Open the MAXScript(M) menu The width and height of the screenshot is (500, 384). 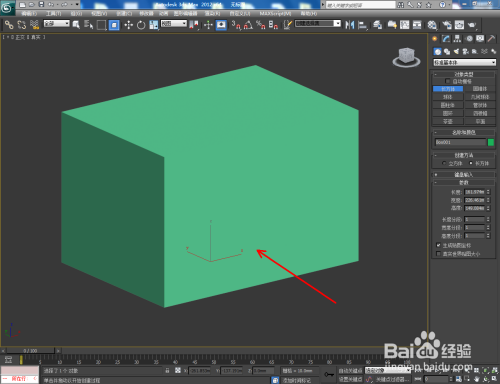point(275,13)
